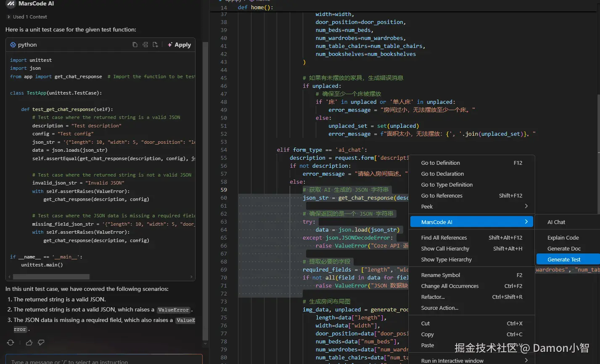Apply the generated code

(179, 45)
